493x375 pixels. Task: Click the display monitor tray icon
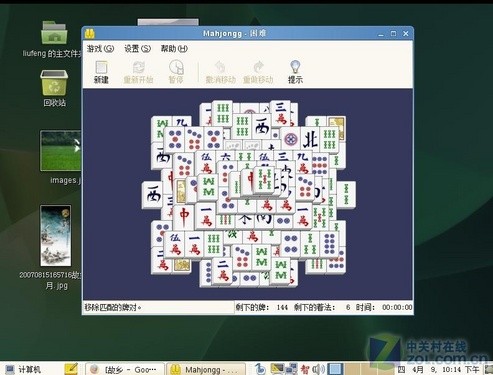pos(277,368)
